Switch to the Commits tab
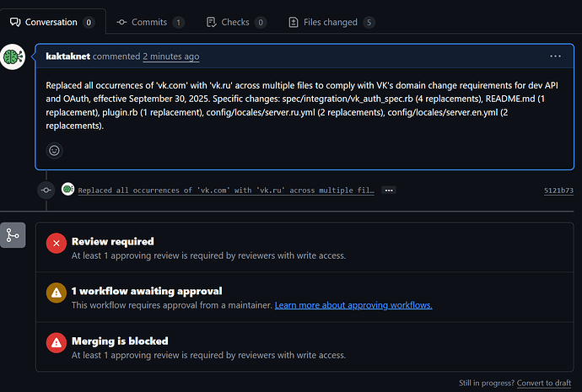Image resolution: width=582 pixels, height=392 pixels. tap(150, 22)
